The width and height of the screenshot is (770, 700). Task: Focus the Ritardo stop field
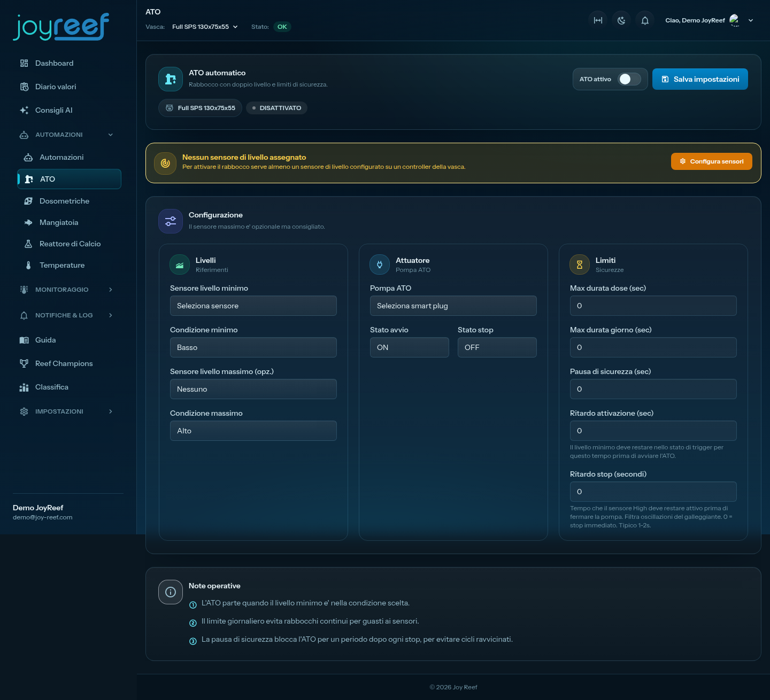click(653, 492)
